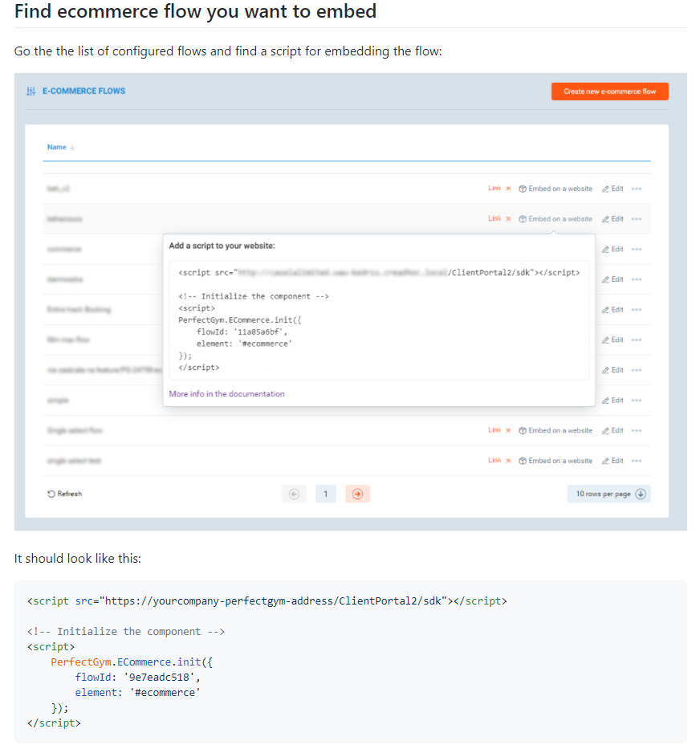
Task: Click Link in the second-to-last row
Action: [x=494, y=430]
